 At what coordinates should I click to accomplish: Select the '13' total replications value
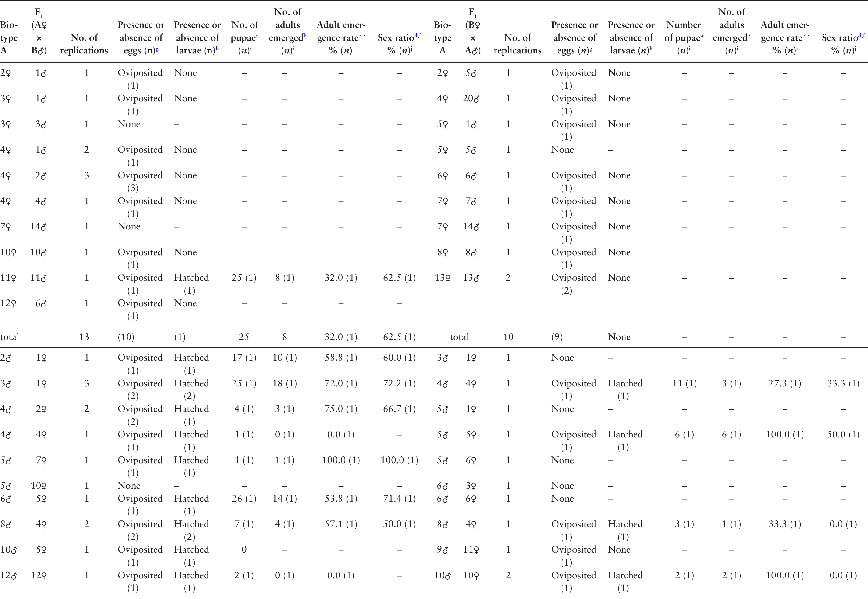pyautogui.click(x=84, y=337)
